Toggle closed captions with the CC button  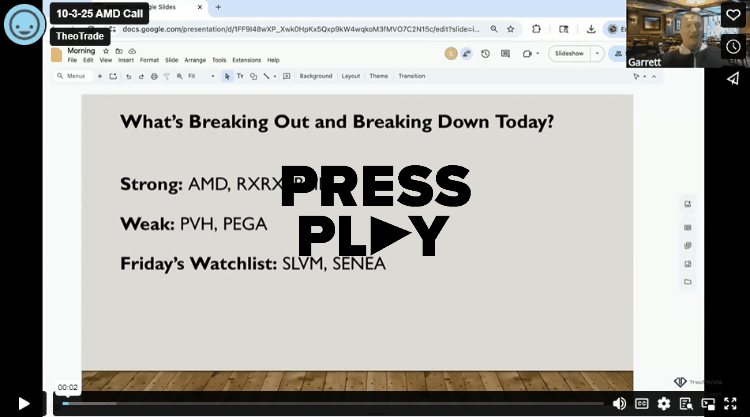click(641, 404)
